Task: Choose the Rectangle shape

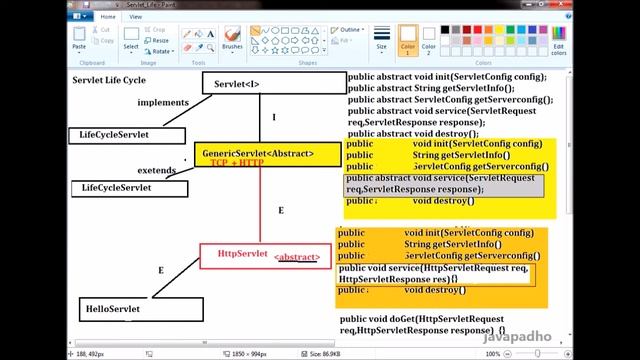Action: (285, 31)
